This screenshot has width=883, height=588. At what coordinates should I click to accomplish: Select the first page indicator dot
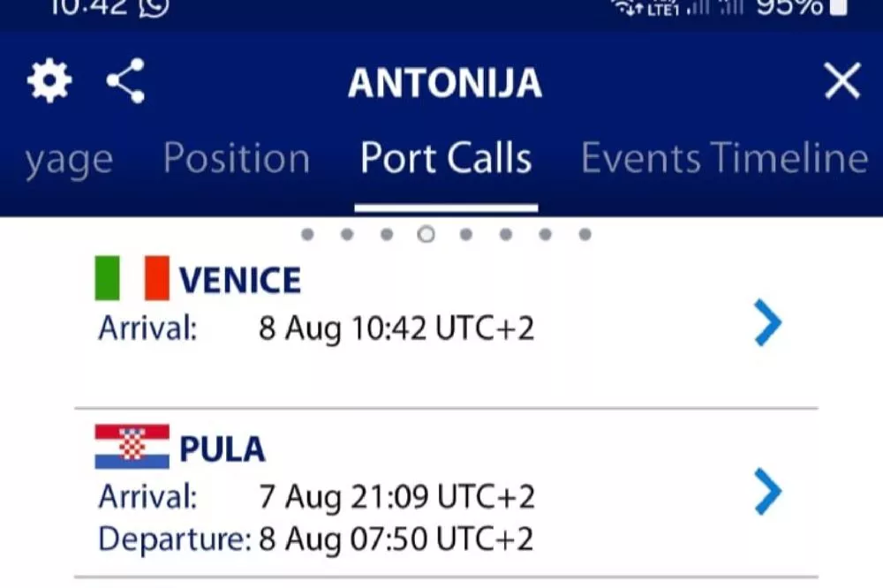[307, 235]
